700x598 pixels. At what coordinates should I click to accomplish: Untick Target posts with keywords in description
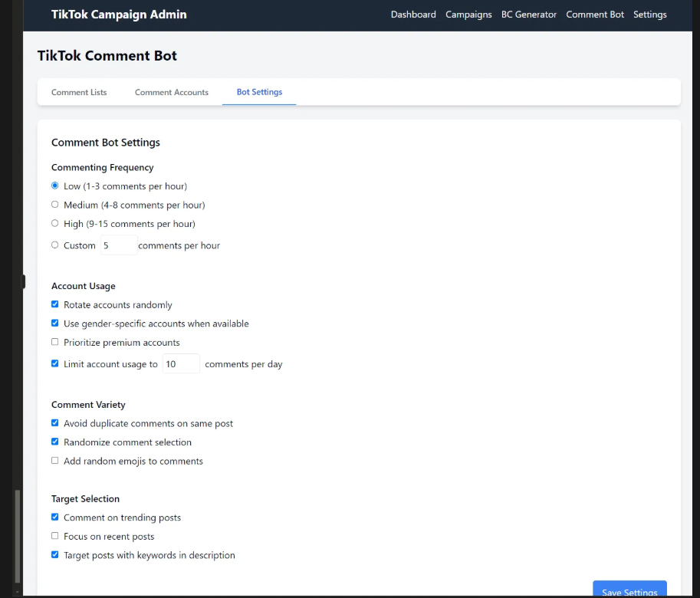pos(55,555)
